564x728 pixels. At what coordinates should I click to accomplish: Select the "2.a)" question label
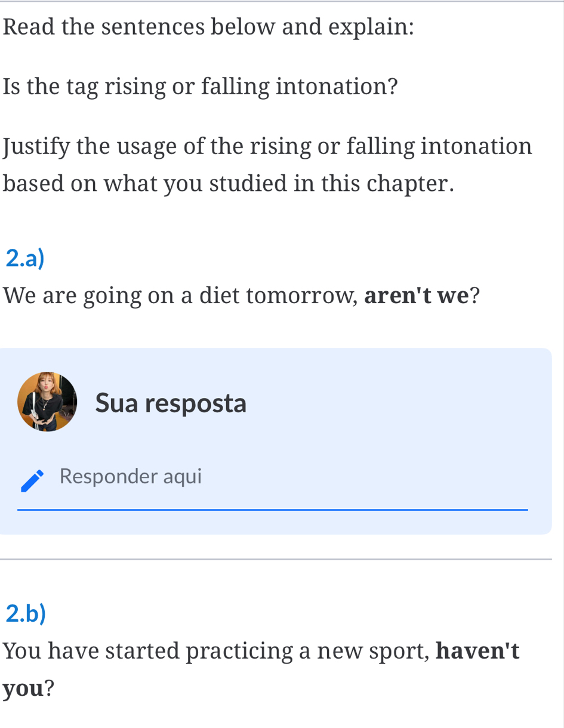25,257
